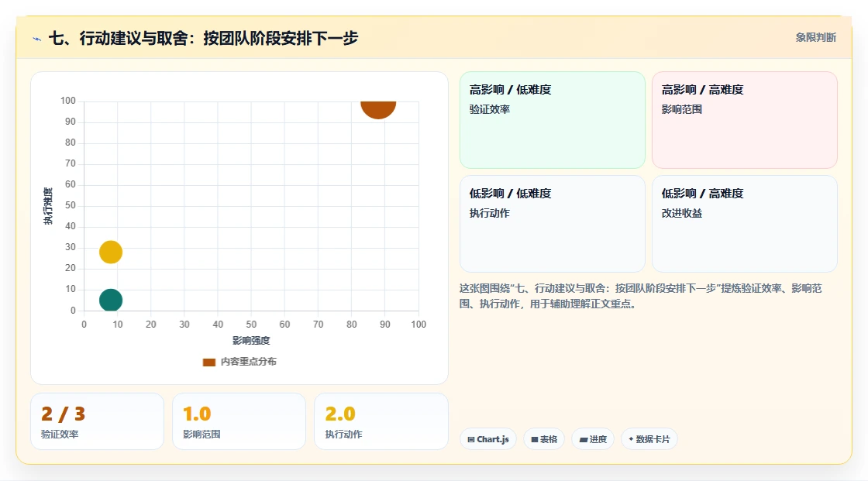Image resolution: width=868 pixels, height=481 pixels.
Task: Click the 进度 tag chip
Action: (x=592, y=439)
